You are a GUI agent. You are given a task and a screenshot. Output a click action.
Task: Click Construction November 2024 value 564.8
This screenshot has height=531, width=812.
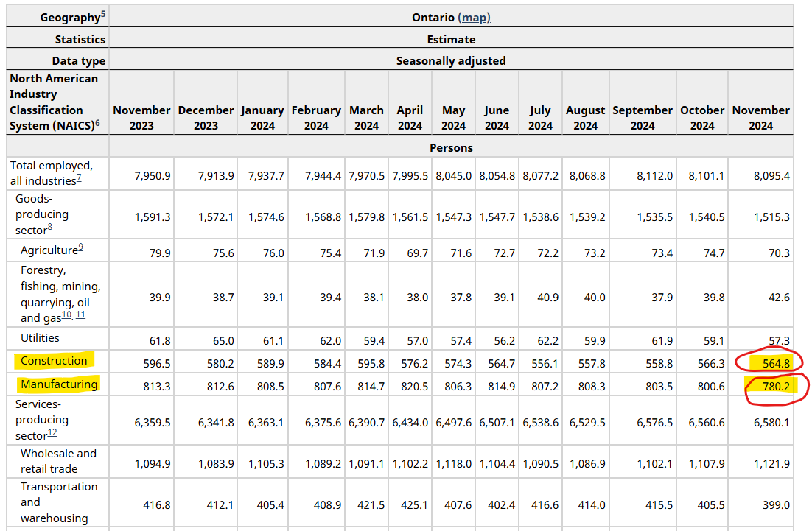(x=776, y=363)
